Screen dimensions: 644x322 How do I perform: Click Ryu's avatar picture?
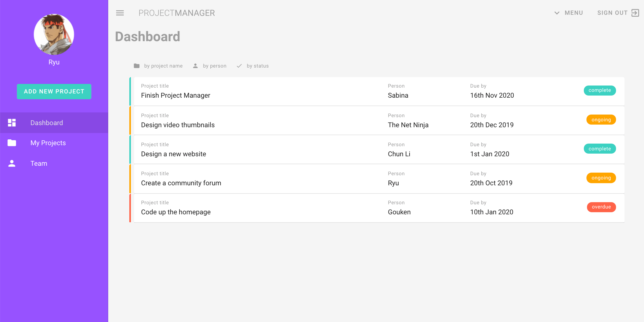click(54, 34)
